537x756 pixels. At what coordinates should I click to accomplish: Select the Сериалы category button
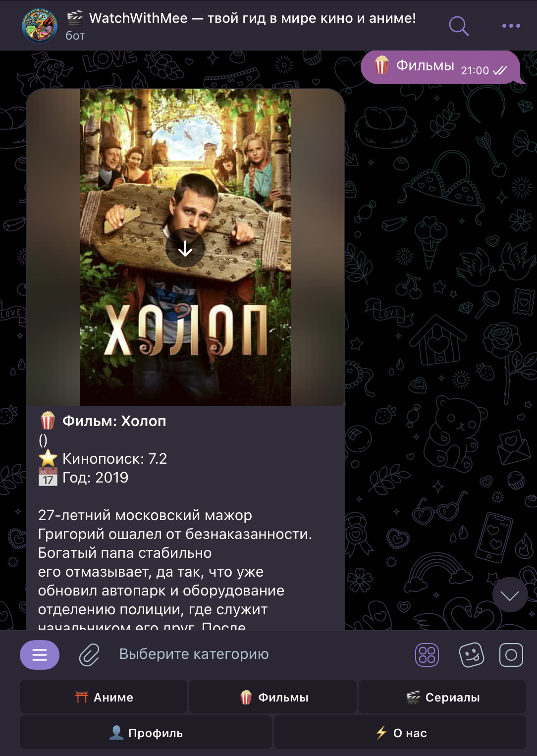[442, 697]
